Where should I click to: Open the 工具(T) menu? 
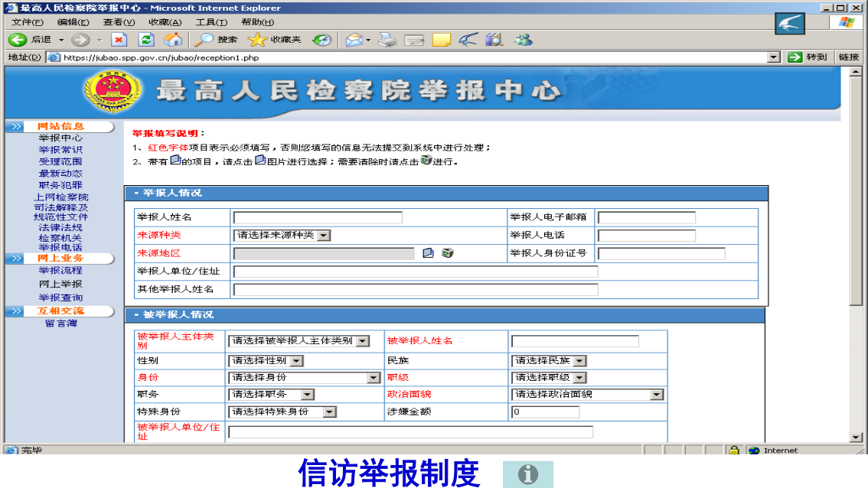pyautogui.click(x=210, y=22)
